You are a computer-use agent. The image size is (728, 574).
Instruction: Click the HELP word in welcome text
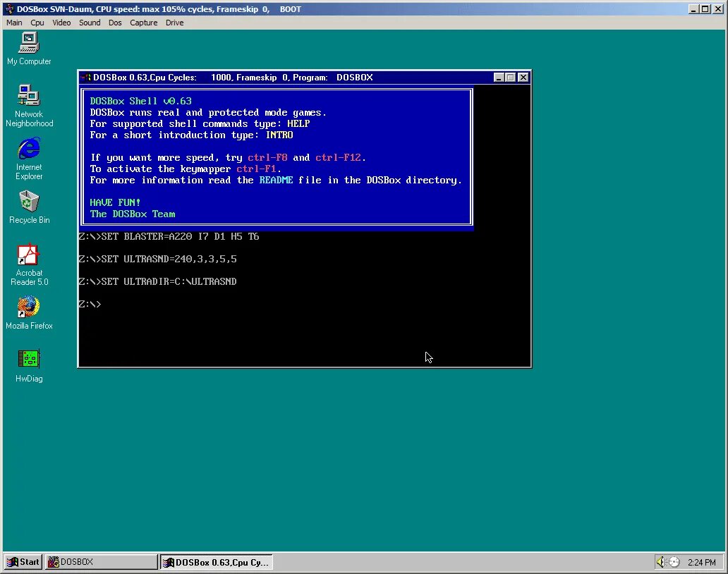point(298,123)
